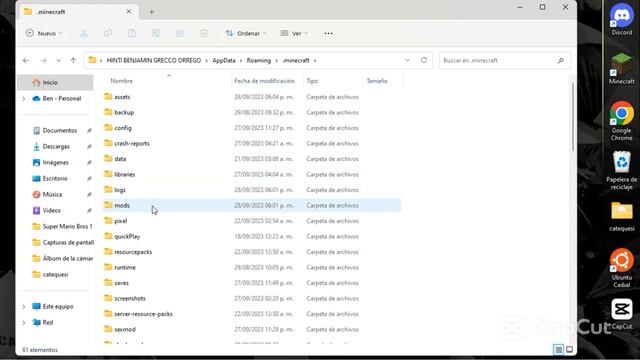This screenshot has width=640, height=360.
Task: Open Descargas in the sidebar
Action: click(57, 146)
